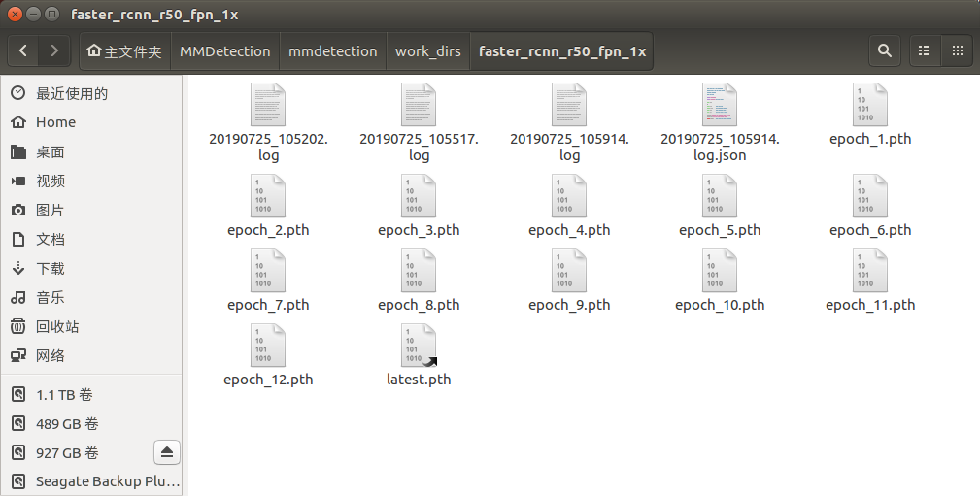Select the epoch_10.pth binary file icon

[x=720, y=271]
